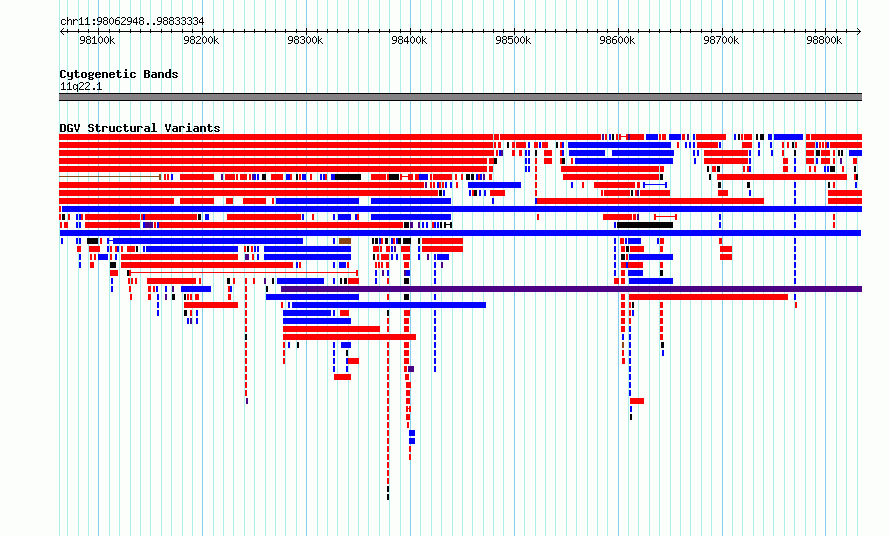Image resolution: width=890 pixels, height=536 pixels.
Task: Click the small purple block under 98400k
Action: (411, 369)
